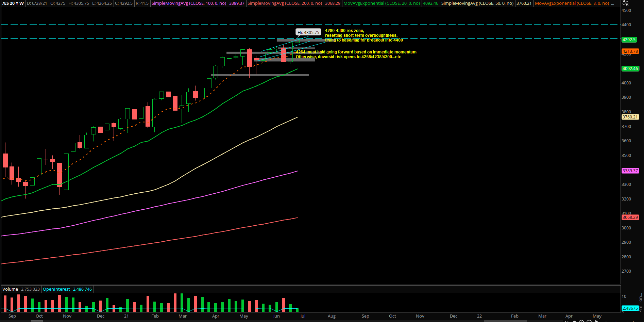Select the /ES 20 Y W symbol label
The image size is (644, 322).
tap(13, 3)
